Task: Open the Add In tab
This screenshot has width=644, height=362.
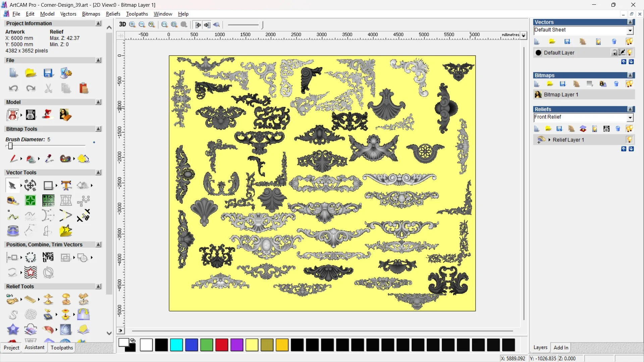Action: (560, 348)
